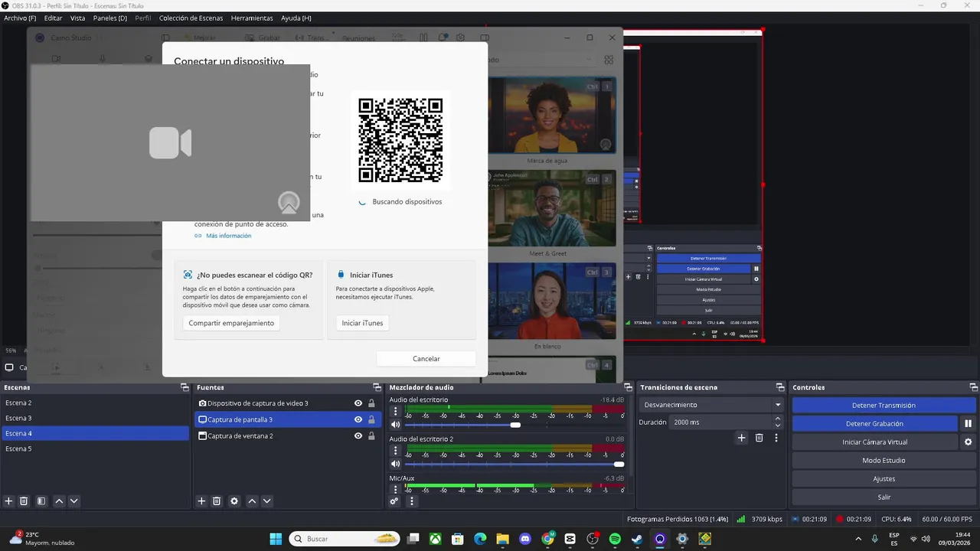
Task: Click the Detener Transmisión button
Action: coord(884,405)
